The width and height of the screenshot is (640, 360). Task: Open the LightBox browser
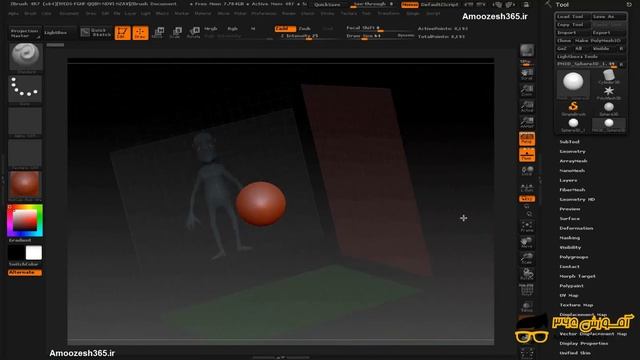click(56, 32)
